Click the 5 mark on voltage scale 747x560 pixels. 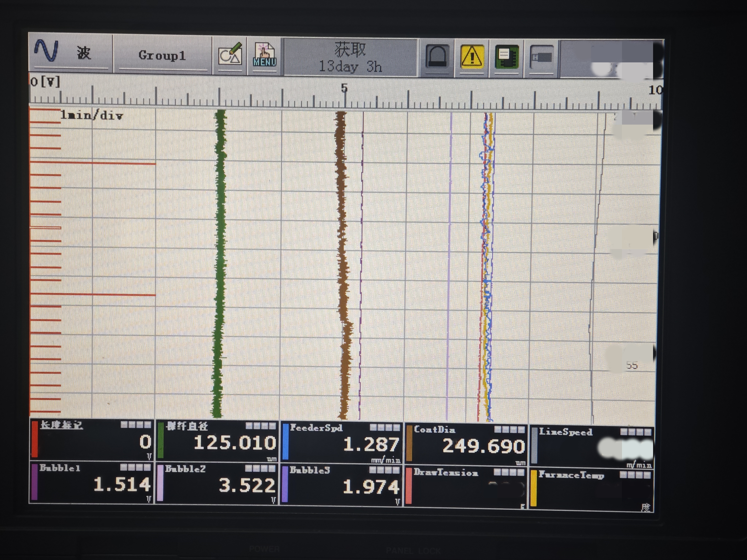(344, 88)
